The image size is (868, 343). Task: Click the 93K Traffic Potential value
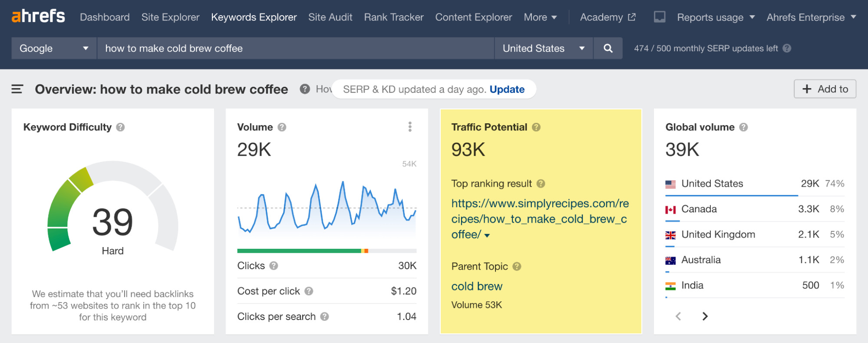point(468,150)
